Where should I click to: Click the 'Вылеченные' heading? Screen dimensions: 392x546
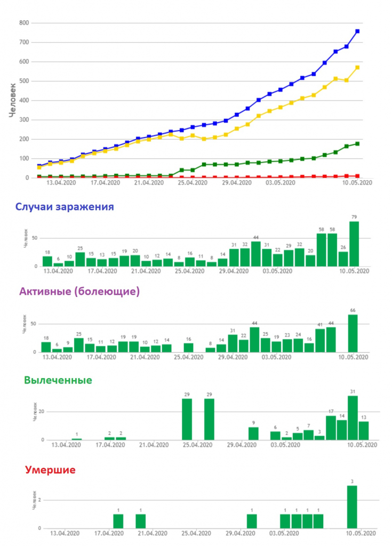coord(58,380)
